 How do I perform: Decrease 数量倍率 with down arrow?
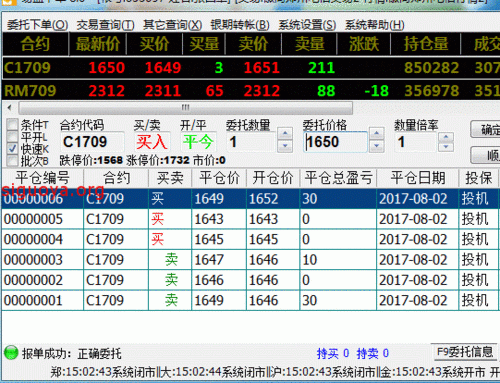pos(446,147)
